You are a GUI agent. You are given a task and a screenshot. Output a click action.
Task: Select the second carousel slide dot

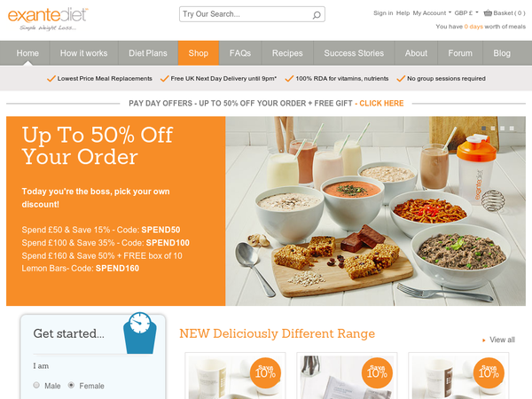tap(493, 129)
